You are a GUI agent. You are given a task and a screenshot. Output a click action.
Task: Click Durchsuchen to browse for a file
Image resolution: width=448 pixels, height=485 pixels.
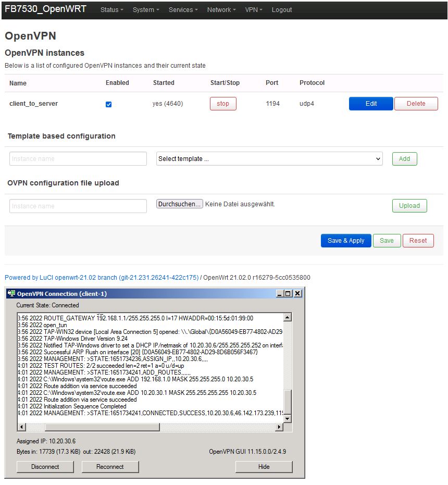tap(179, 204)
